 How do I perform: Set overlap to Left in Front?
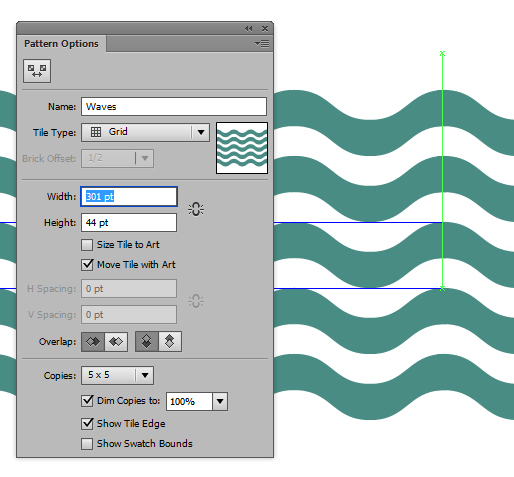pos(93,342)
